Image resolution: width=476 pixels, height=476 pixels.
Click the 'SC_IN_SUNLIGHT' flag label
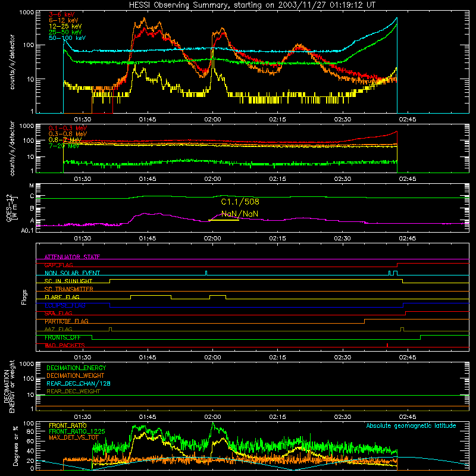coord(68,281)
